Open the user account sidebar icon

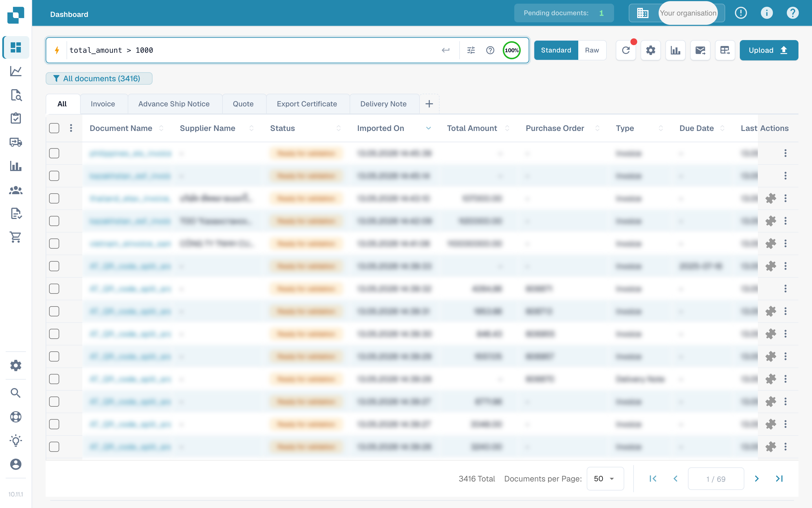tap(16, 464)
